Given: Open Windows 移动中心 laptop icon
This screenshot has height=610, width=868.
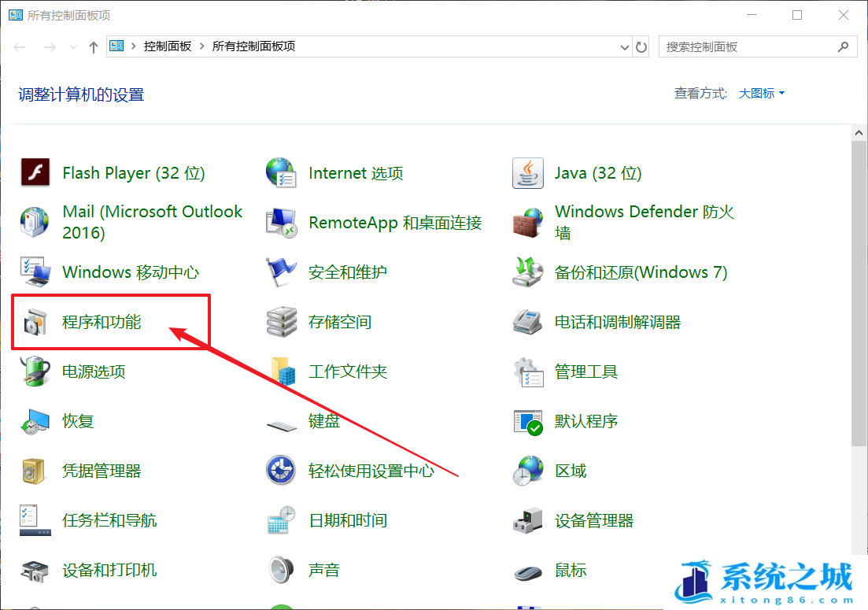Looking at the screenshot, I should coord(35,272).
